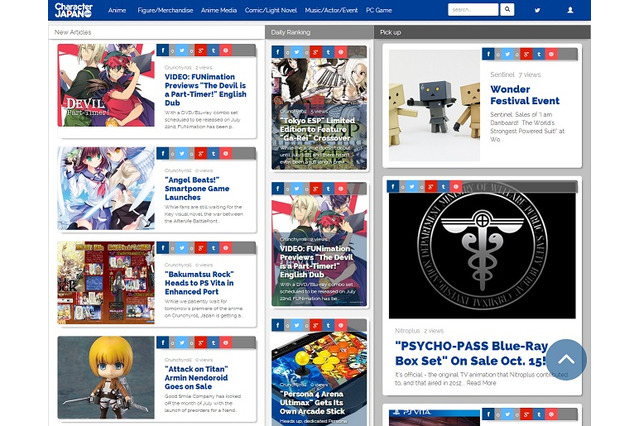
Task: Tweet the Angel Beats article
Action: 182,153
